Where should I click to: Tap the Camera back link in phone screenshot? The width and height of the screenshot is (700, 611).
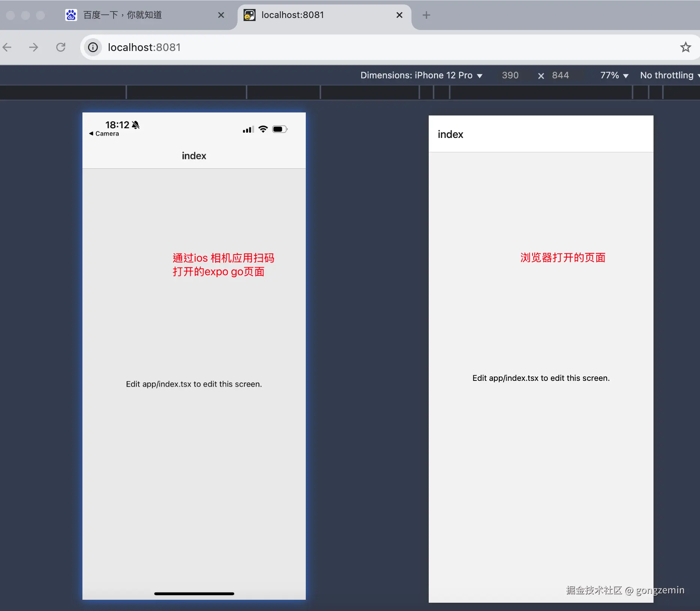tap(104, 134)
